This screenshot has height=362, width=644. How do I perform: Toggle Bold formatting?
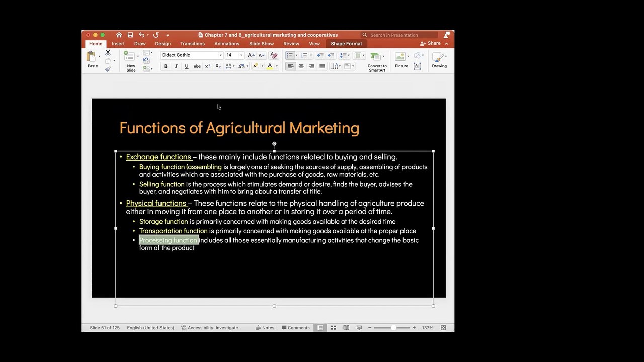(x=166, y=66)
